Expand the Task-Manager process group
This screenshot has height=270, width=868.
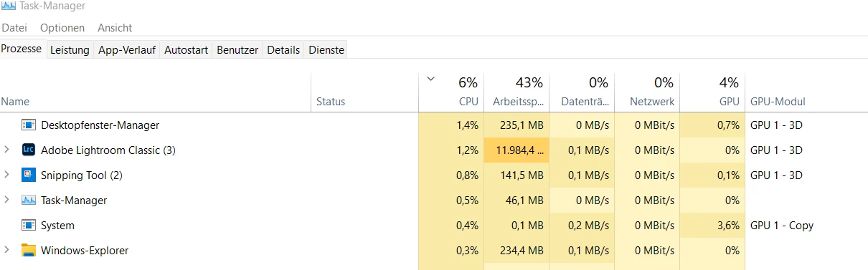[7, 201]
